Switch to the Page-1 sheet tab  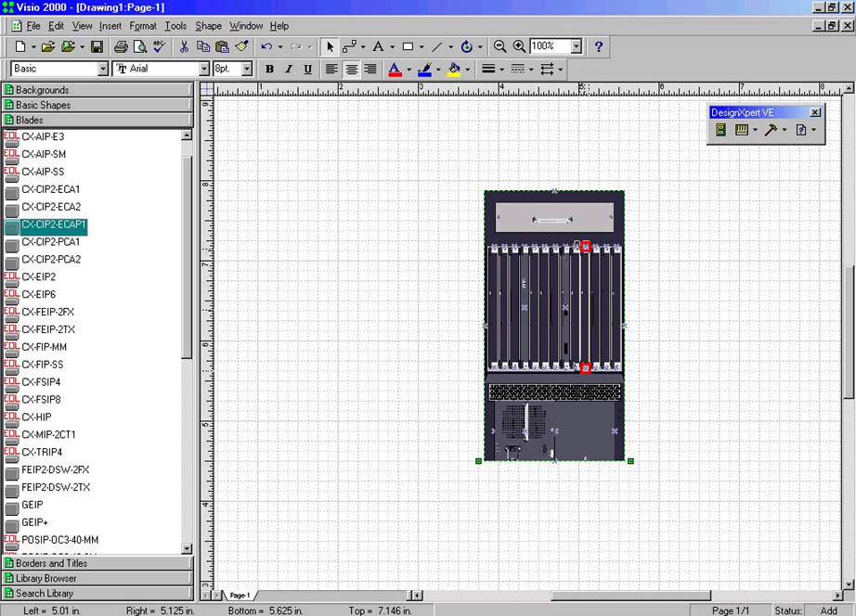pyautogui.click(x=240, y=595)
